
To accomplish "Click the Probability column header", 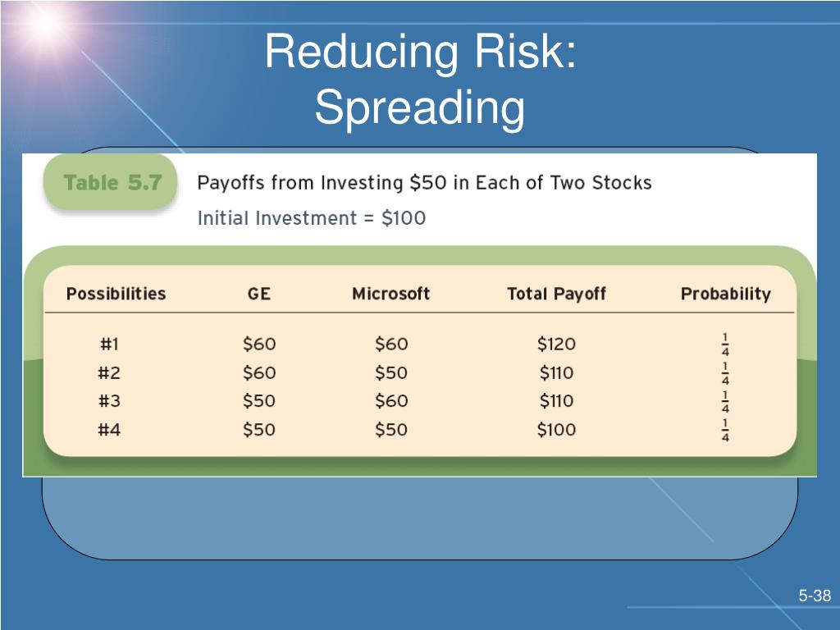I will (x=726, y=294).
